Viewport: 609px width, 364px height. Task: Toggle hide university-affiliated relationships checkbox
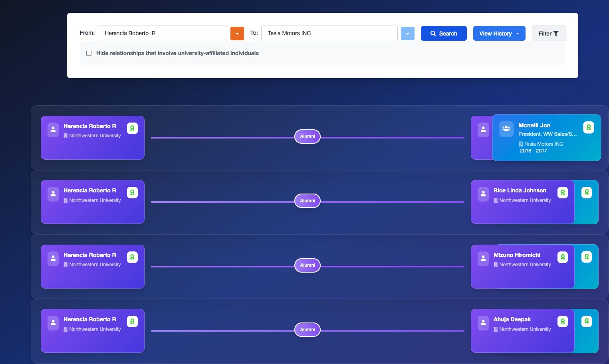pos(89,53)
